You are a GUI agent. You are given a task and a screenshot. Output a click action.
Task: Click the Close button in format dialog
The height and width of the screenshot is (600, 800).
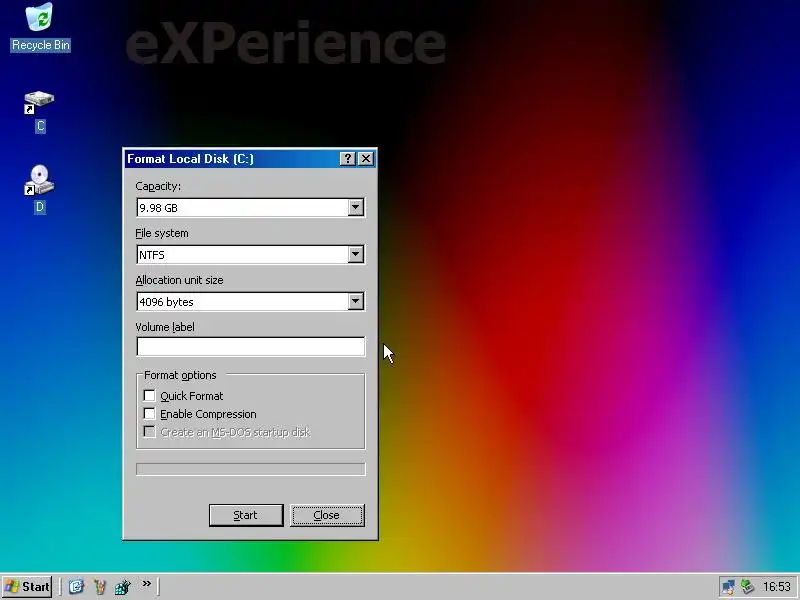point(327,515)
